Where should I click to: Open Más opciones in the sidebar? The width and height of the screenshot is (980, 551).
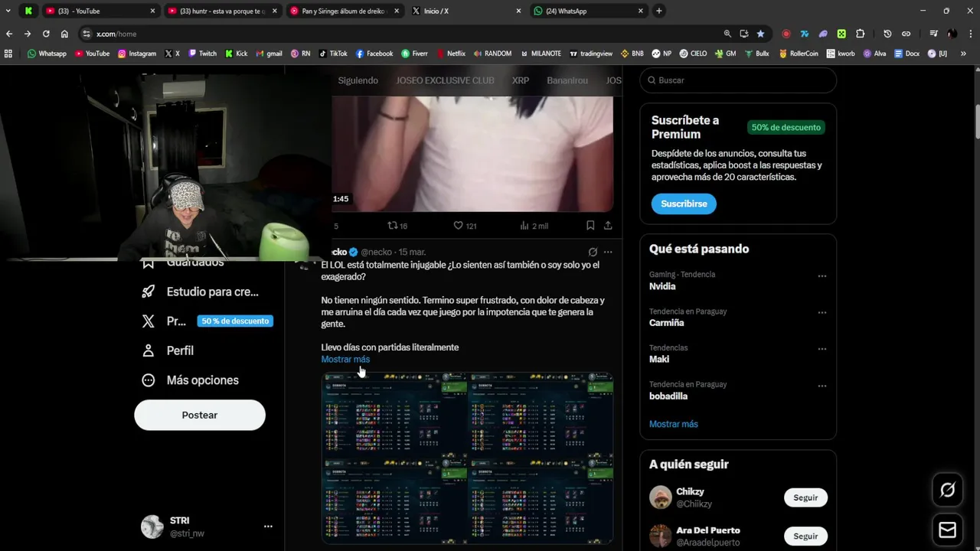pyautogui.click(x=191, y=380)
